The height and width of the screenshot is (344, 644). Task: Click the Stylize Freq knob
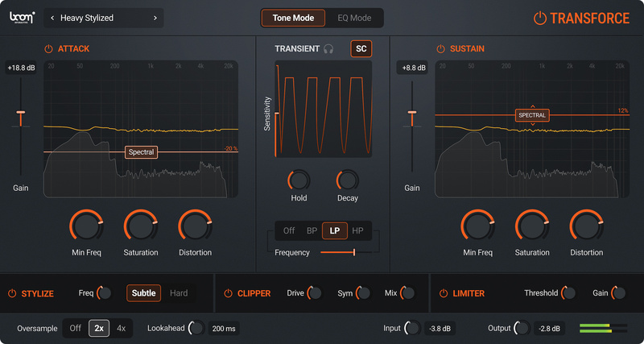[105, 293]
